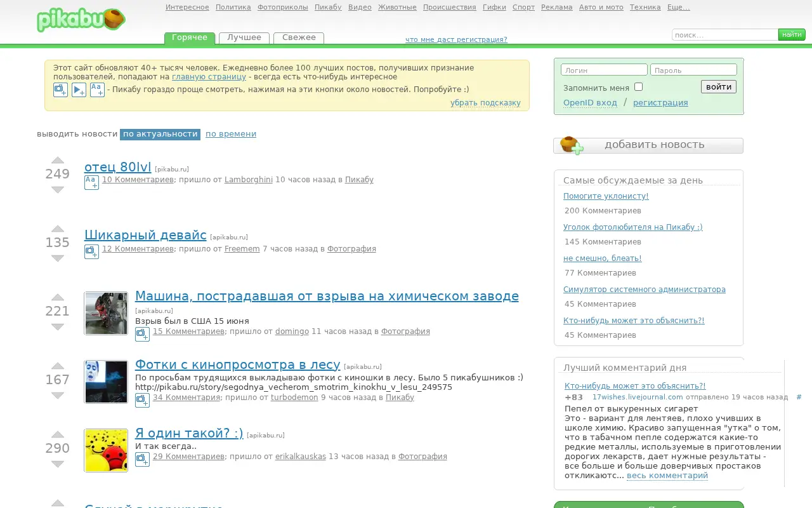This screenshot has width=812, height=508.
Task: Downvote 'Фотки с кинопросмотра в лесу'
Action: [x=58, y=395]
